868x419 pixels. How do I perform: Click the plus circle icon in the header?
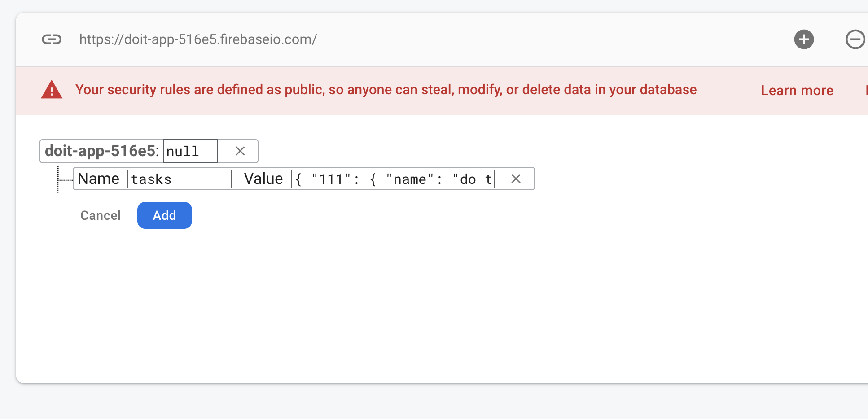coord(804,39)
